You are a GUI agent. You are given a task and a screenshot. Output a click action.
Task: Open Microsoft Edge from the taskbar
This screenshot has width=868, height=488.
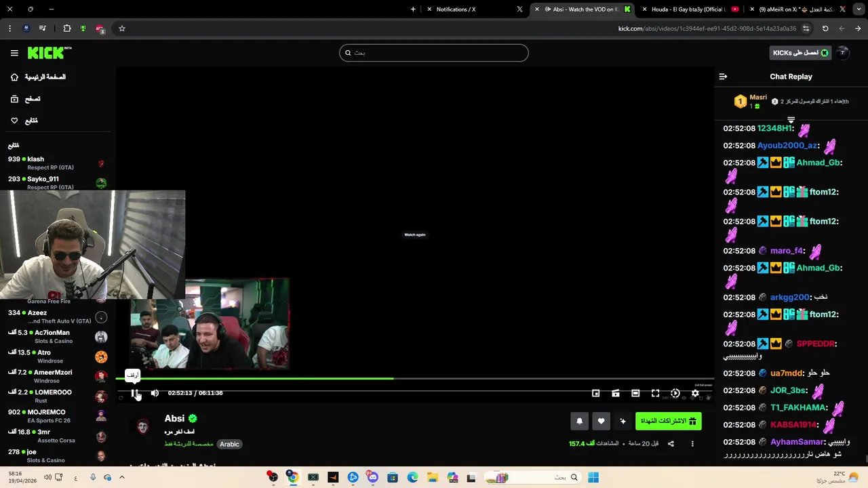point(412,477)
